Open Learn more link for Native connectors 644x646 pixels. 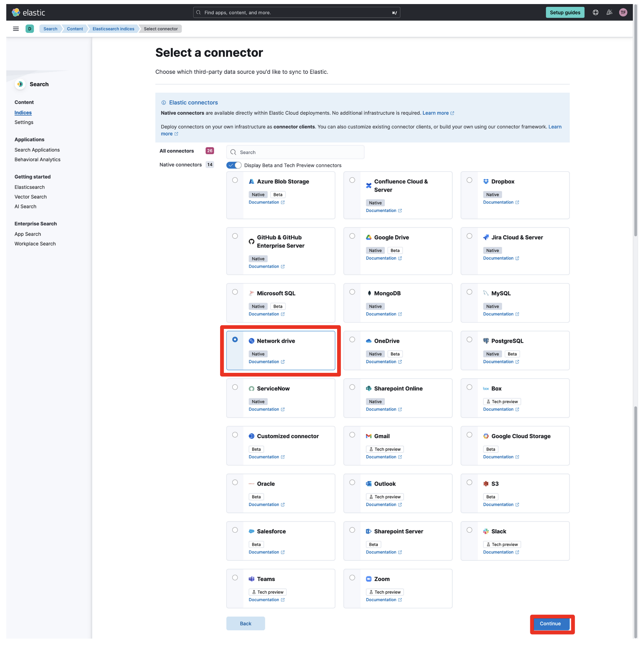[438, 113]
